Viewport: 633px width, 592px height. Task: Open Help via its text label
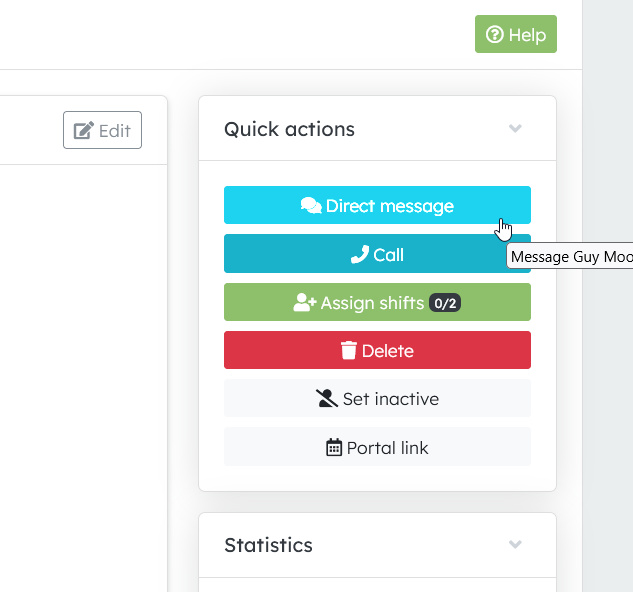click(527, 35)
